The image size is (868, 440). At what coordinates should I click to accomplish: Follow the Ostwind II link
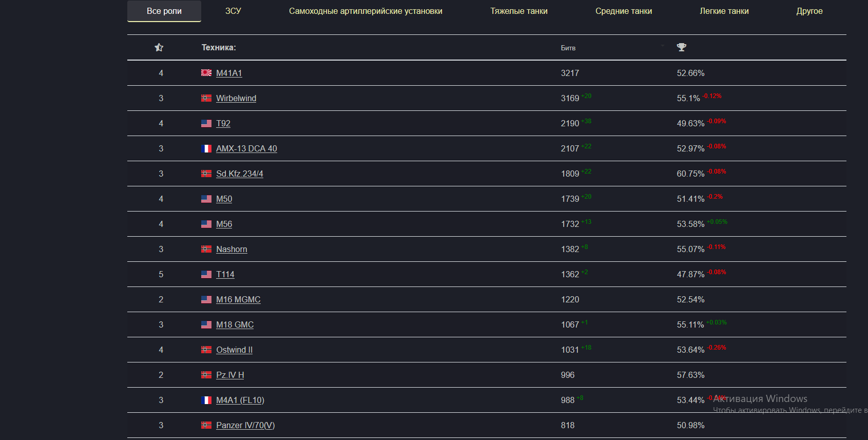[x=234, y=350]
